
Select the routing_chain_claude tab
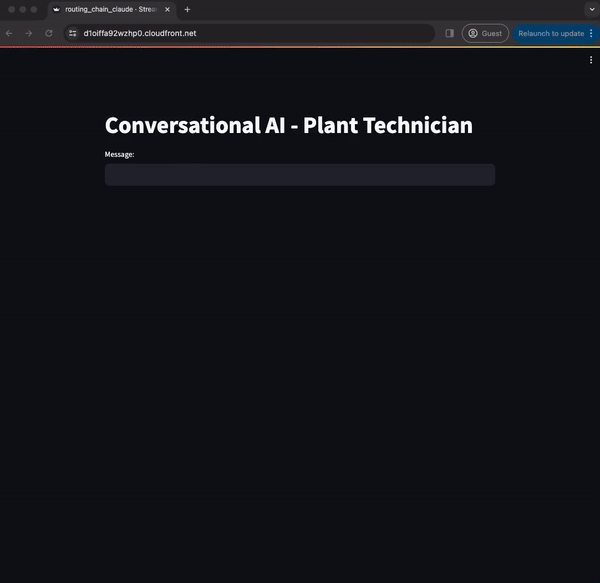click(111, 10)
